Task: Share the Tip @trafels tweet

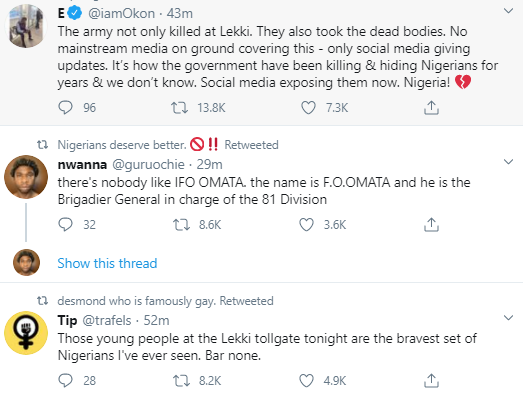Action: (431, 381)
